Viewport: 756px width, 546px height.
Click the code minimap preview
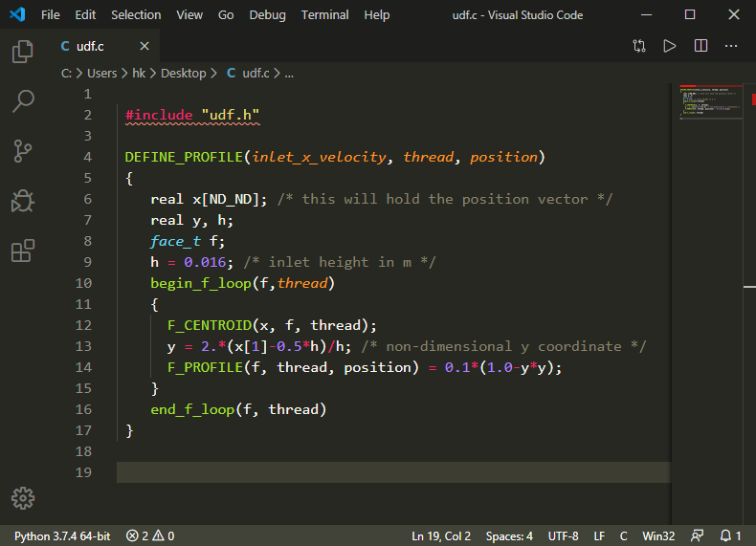pyautogui.click(x=709, y=102)
